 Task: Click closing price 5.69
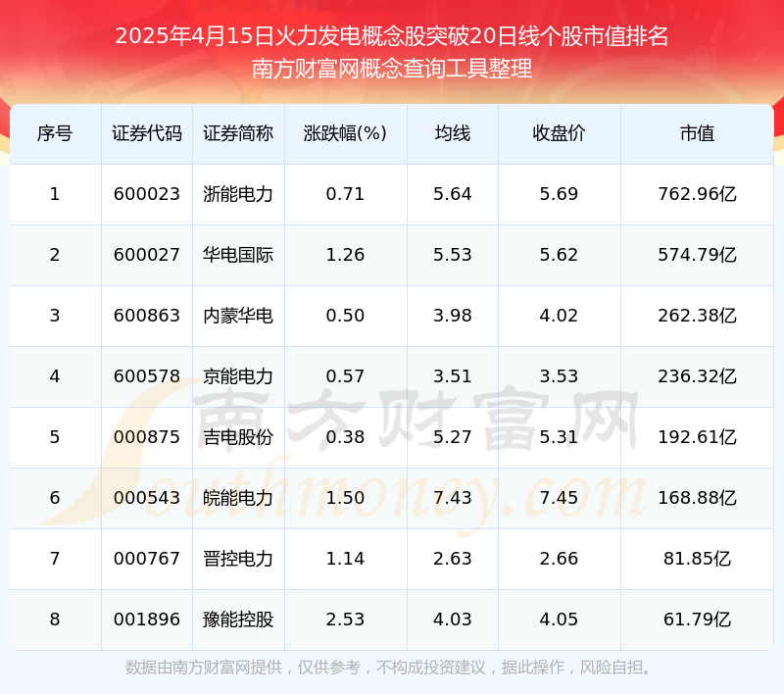559,194
